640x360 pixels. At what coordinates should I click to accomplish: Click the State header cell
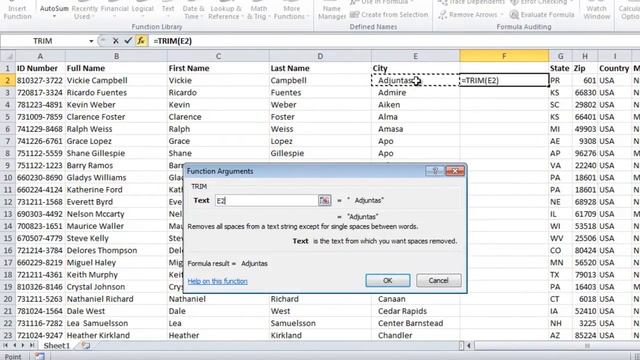560,68
